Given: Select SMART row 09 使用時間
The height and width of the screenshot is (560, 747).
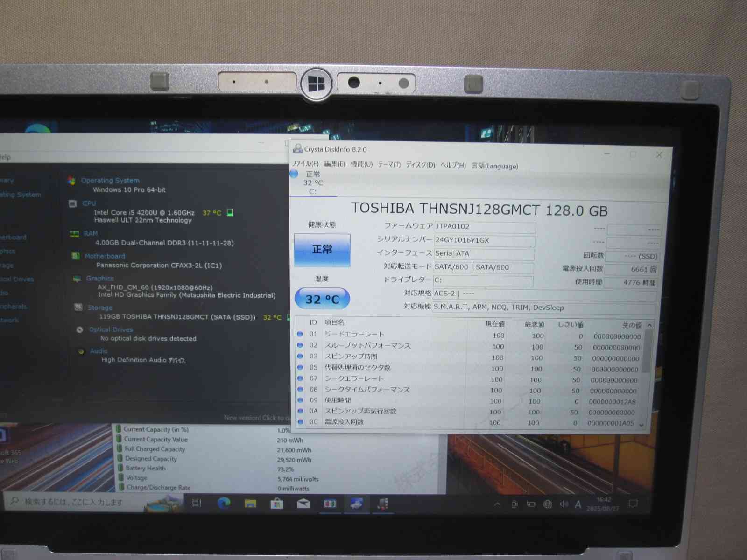Looking at the screenshot, I should (x=338, y=400).
